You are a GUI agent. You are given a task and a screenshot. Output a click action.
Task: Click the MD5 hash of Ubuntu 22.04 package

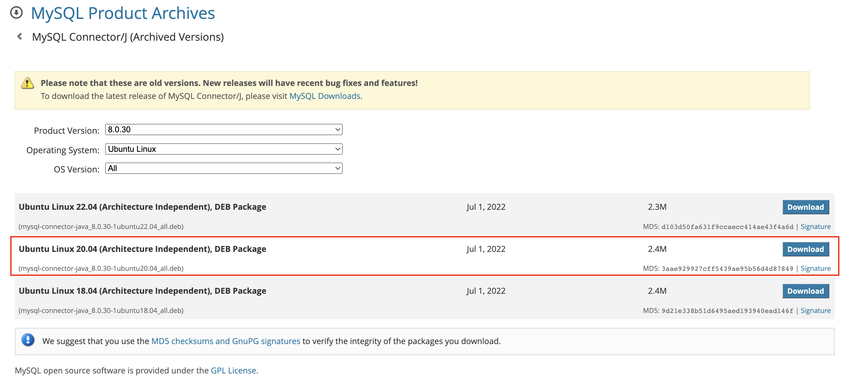[727, 227]
